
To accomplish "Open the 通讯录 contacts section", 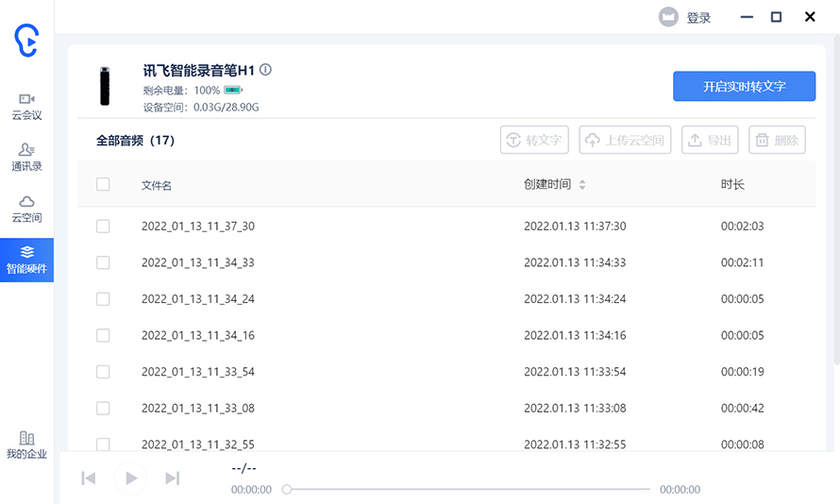I will click(x=26, y=158).
